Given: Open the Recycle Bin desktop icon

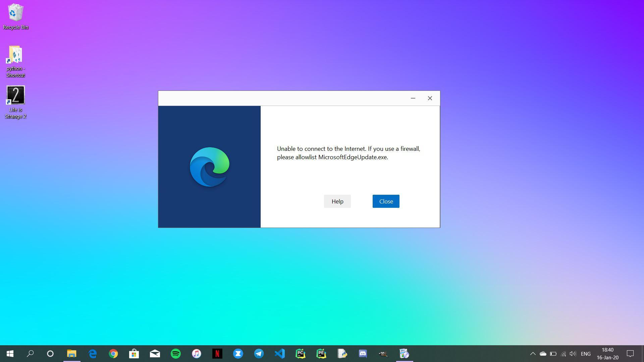Looking at the screenshot, I should coord(15,17).
